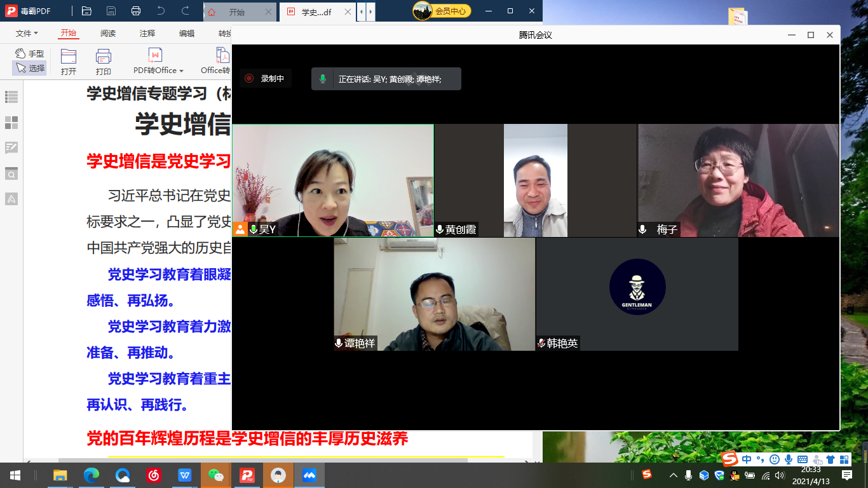Activate the 选择 selection tool
Viewport: 868px width, 488px height.
pyautogui.click(x=30, y=68)
